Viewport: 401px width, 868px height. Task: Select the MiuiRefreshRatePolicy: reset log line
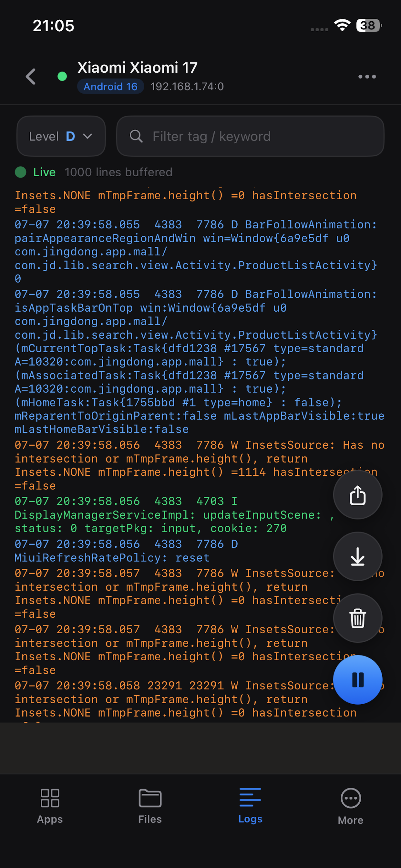coord(126,551)
